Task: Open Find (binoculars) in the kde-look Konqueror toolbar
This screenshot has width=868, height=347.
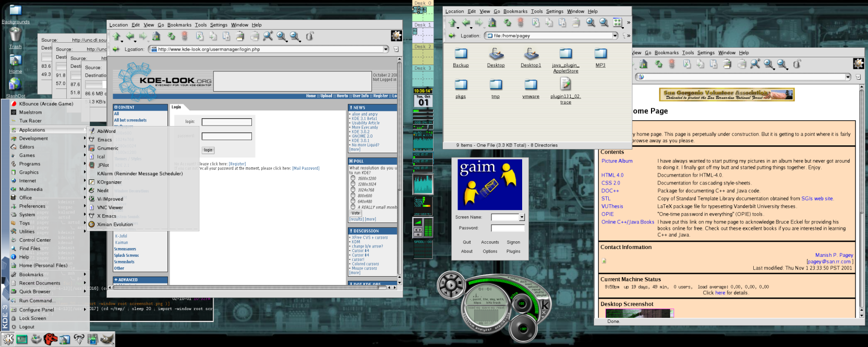Action: pos(268,36)
